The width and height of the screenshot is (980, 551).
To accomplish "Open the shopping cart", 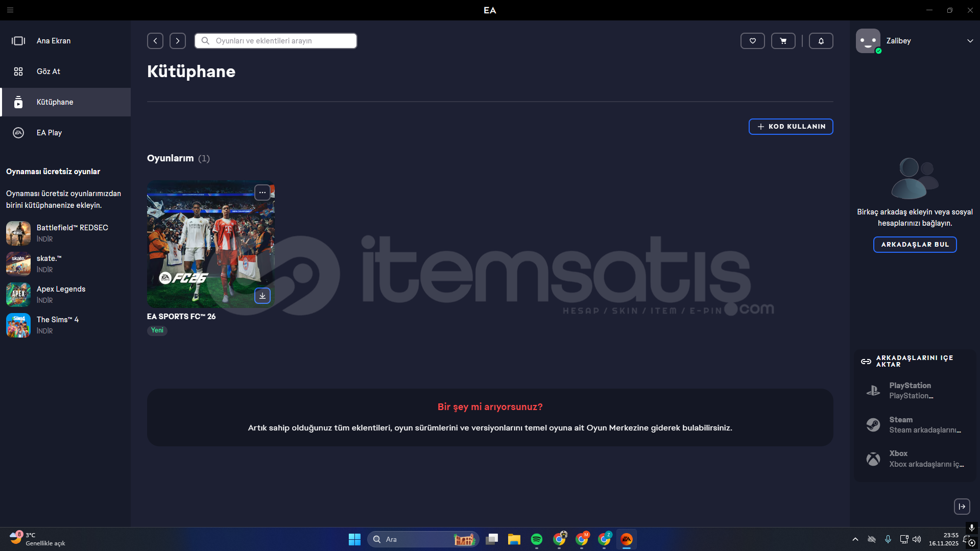I will pyautogui.click(x=783, y=41).
